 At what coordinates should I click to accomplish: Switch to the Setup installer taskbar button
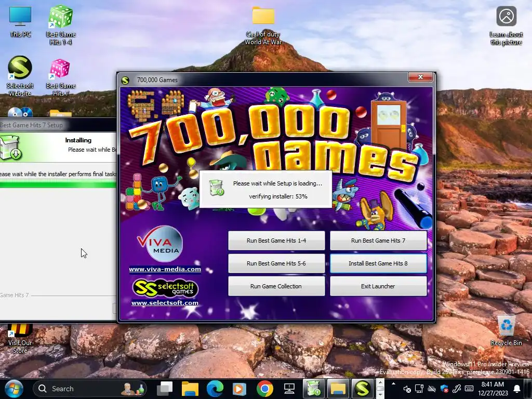tap(314, 389)
